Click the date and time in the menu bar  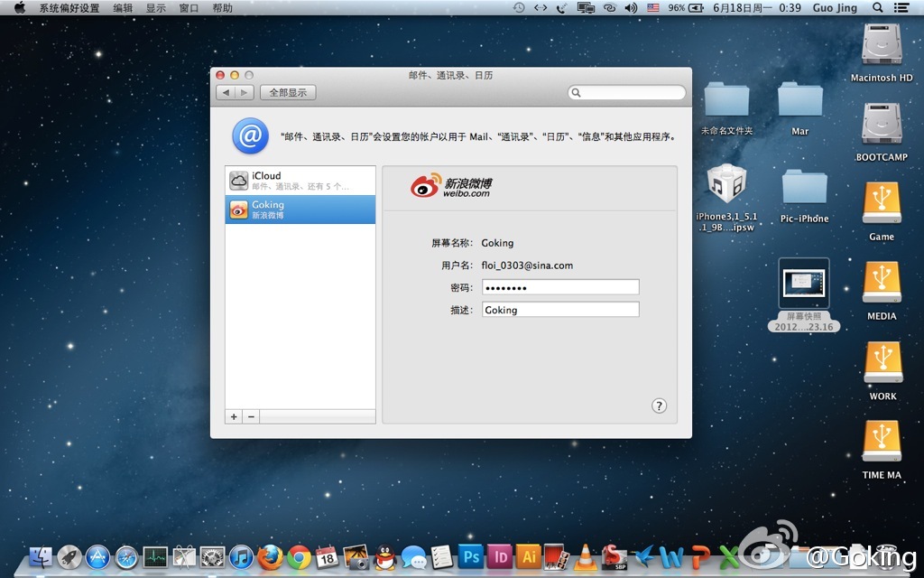point(757,7)
